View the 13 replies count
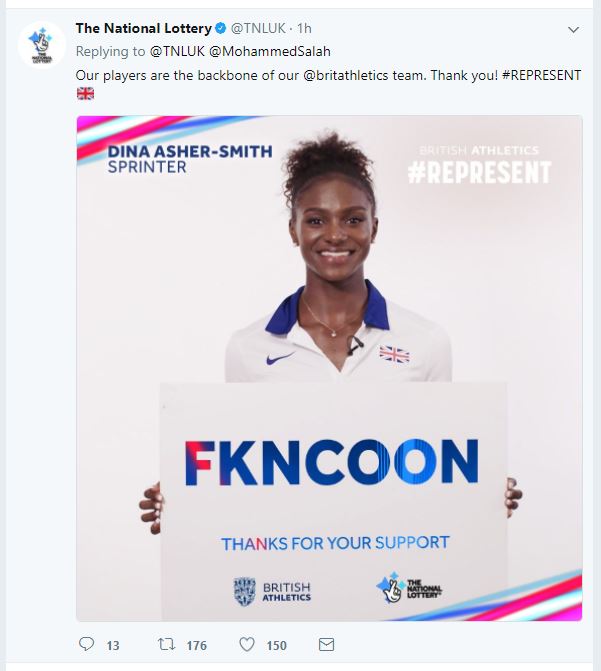 (113, 645)
